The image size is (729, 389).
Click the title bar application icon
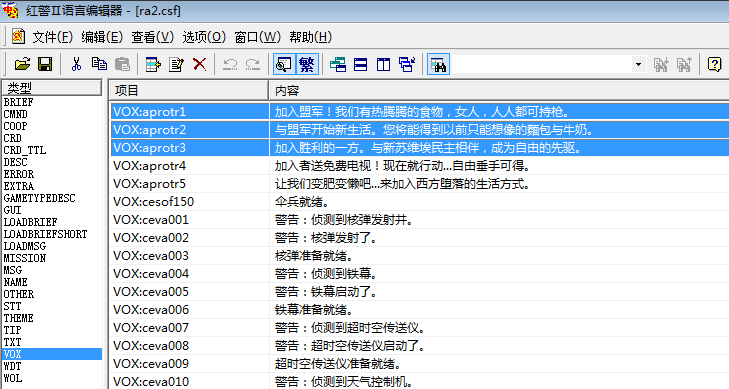[10, 10]
